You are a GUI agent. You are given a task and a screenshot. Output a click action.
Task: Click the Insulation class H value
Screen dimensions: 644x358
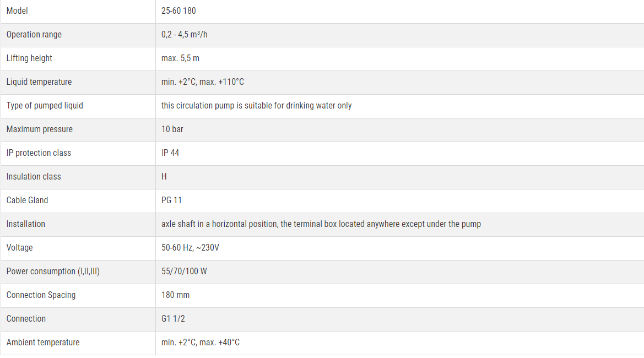pos(164,177)
